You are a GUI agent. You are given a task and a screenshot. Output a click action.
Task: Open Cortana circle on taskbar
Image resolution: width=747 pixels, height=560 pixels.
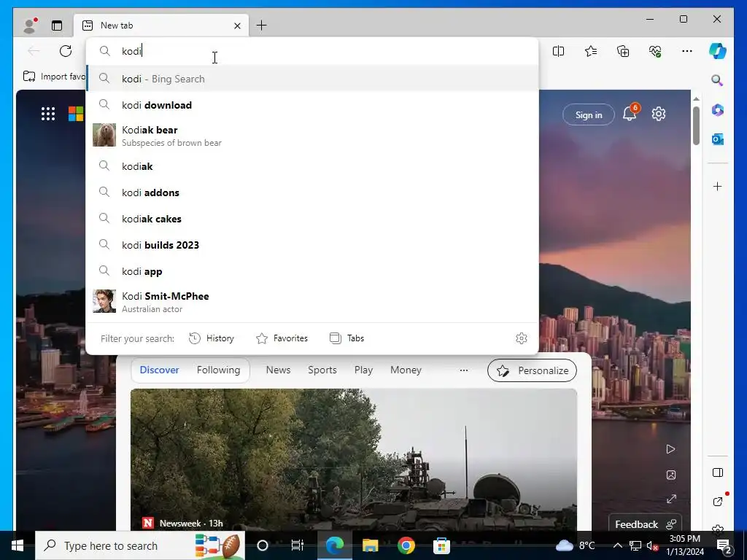[x=263, y=545]
